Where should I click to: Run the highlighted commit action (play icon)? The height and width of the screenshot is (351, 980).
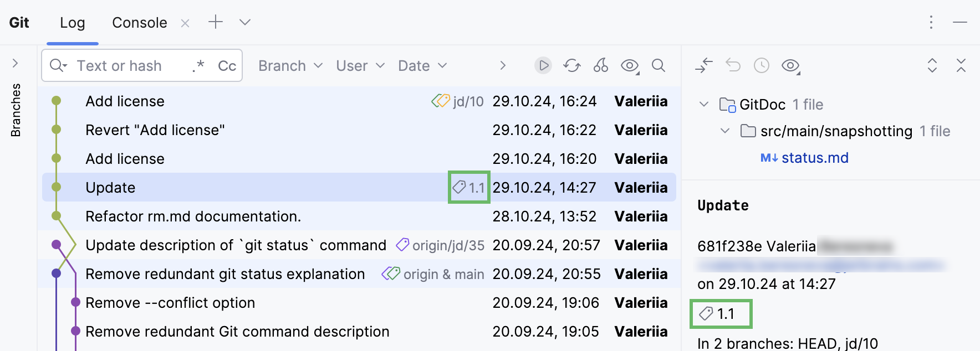click(x=543, y=65)
